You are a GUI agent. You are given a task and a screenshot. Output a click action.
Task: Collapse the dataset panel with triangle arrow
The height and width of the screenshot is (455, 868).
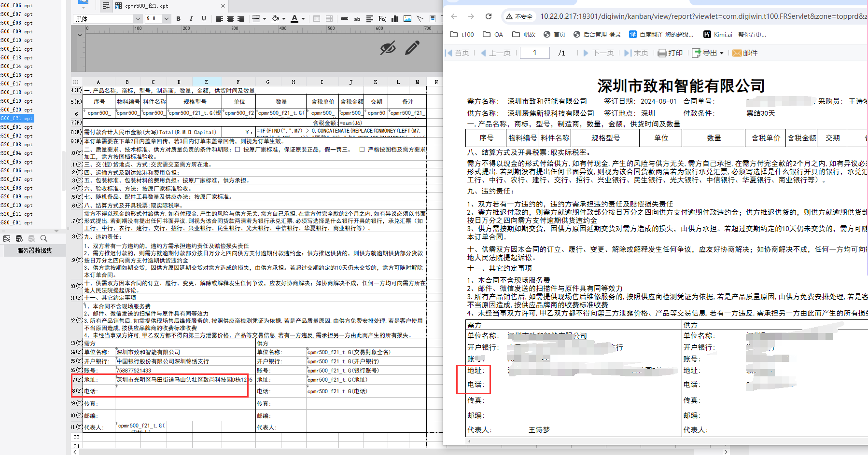coord(56,231)
